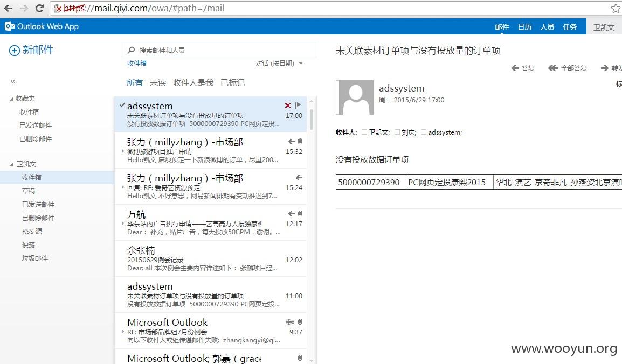Open the adssystem mail received at 11:00
The width and height of the screenshot is (622, 364).
click(x=211, y=295)
